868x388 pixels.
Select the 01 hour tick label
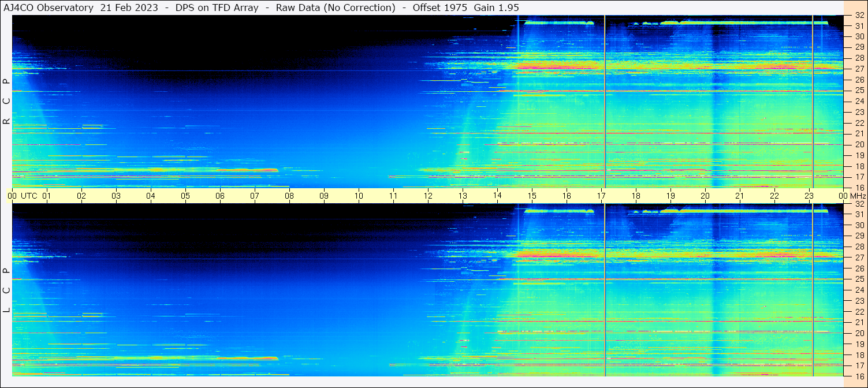[47, 196]
